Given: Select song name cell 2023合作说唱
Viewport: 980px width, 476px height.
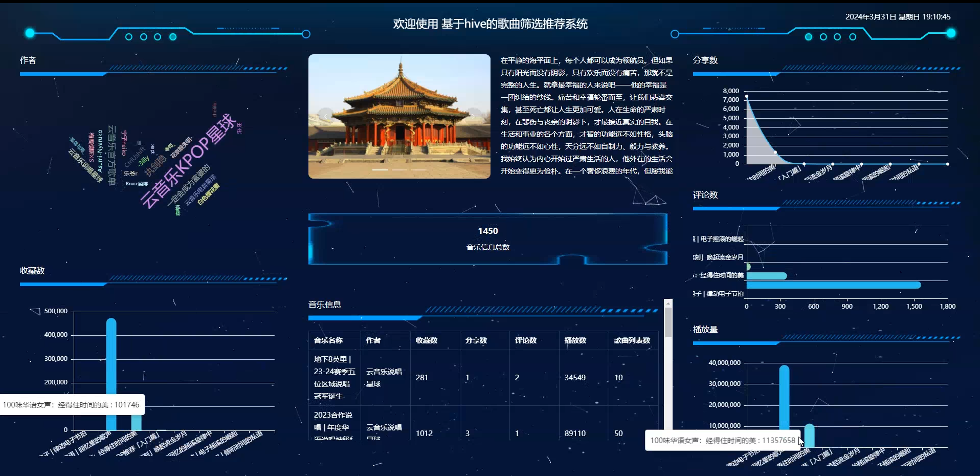Looking at the screenshot, I should click(x=335, y=424).
